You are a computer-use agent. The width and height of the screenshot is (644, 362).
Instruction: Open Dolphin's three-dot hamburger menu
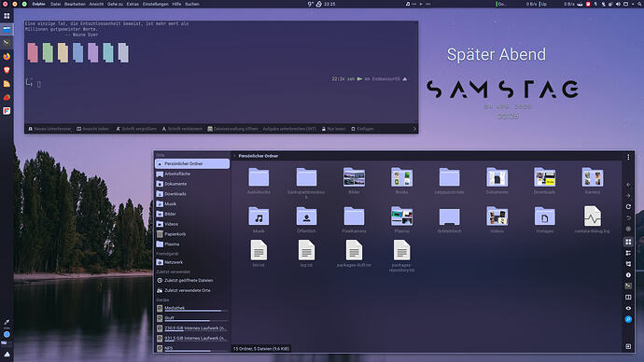tap(628, 157)
